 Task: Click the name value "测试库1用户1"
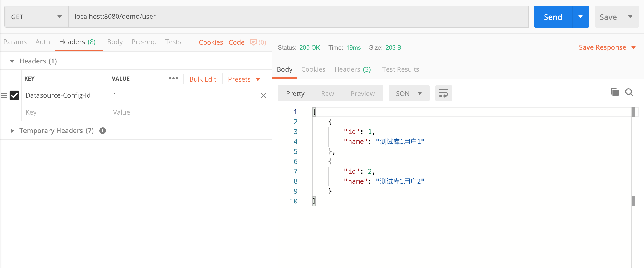(x=400, y=142)
